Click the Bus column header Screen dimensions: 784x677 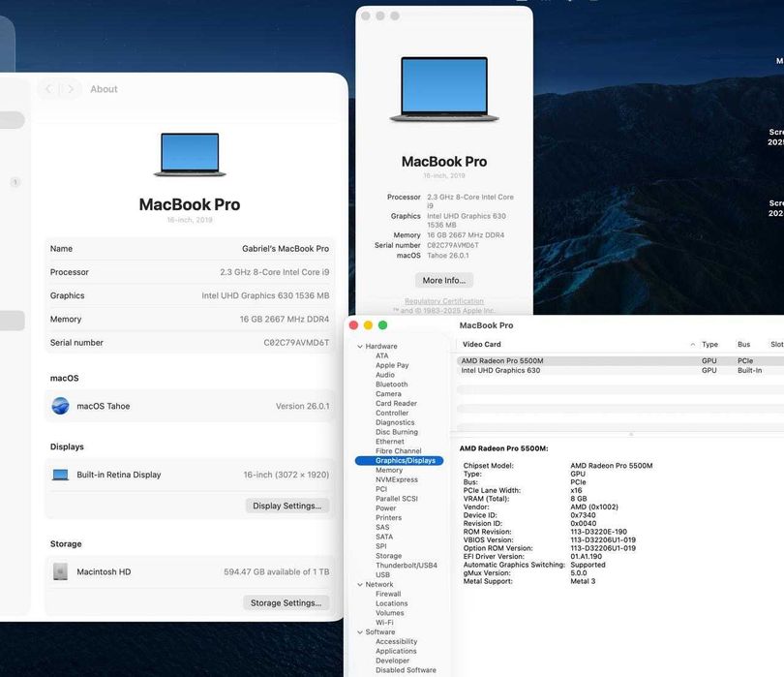tap(743, 344)
